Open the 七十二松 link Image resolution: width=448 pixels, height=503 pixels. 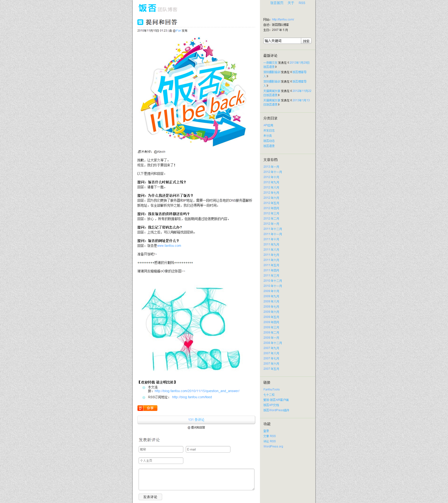point(269,394)
